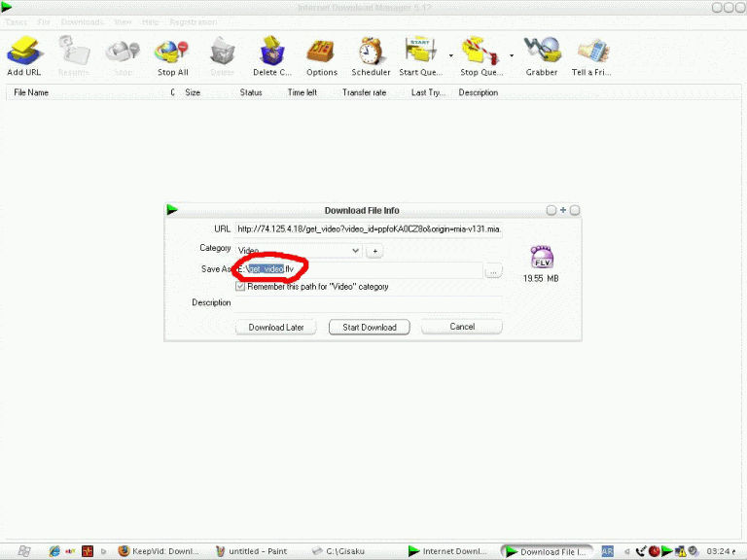747x560 pixels.
Task: Click the Delete Completed toolbar icon
Action: pyautogui.click(x=271, y=51)
